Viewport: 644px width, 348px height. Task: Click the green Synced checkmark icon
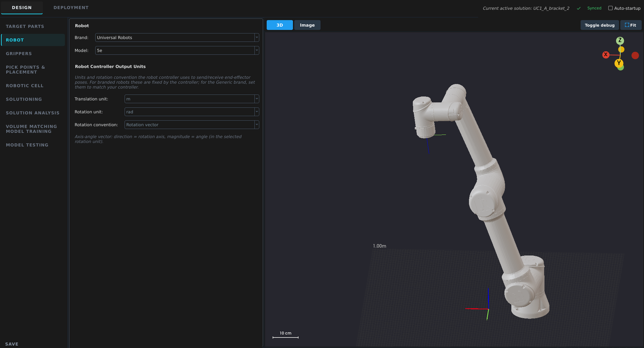click(x=579, y=8)
